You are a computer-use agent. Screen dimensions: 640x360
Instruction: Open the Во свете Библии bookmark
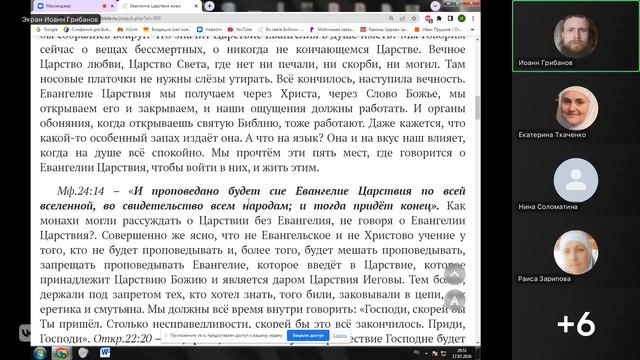[x=281, y=29]
